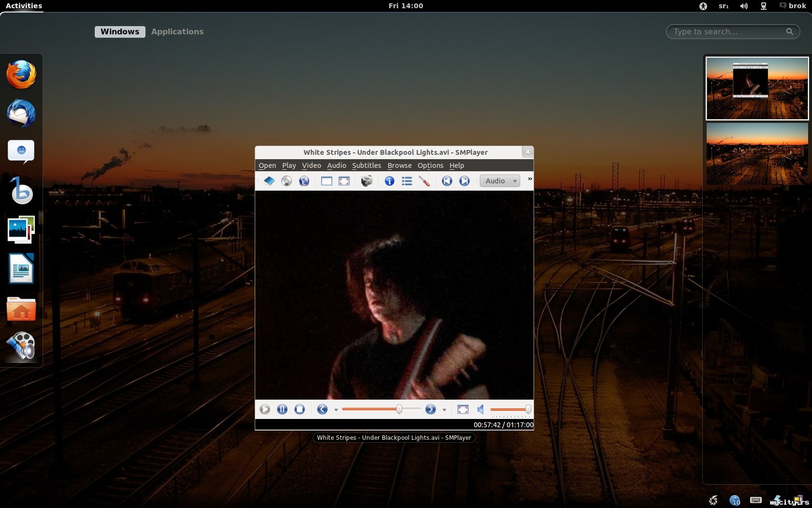Take a screenshot with the camera icon
812x508 pixels.
pyautogui.click(x=367, y=181)
